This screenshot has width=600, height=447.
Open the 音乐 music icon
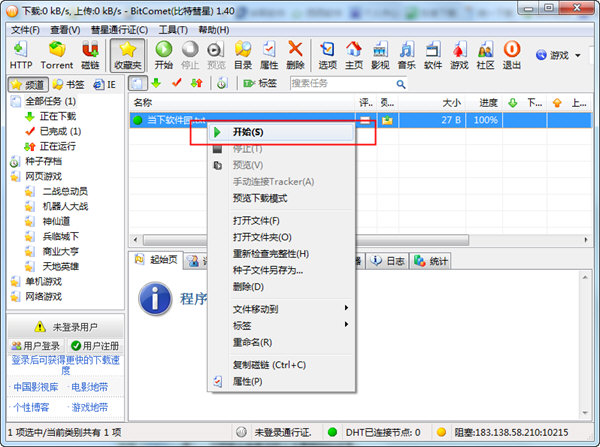click(x=406, y=53)
